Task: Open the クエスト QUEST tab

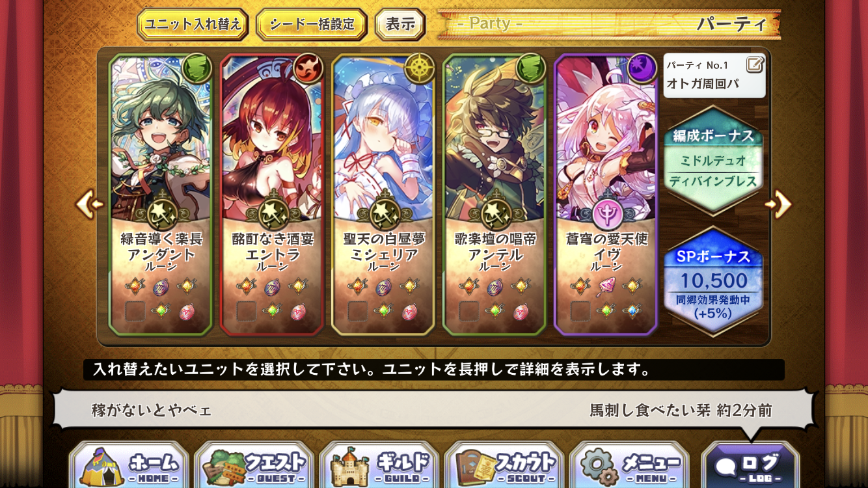Action: coord(254,466)
